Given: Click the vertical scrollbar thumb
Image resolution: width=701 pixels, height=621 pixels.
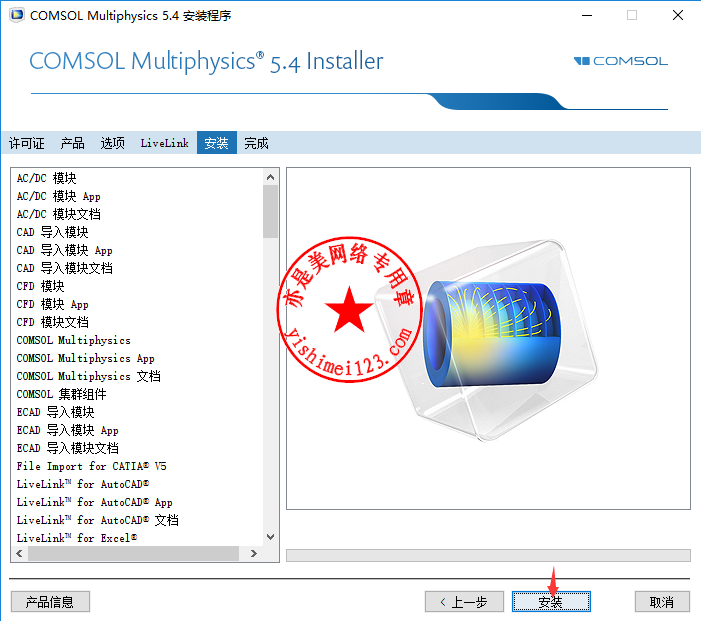Looking at the screenshot, I should tap(270, 211).
